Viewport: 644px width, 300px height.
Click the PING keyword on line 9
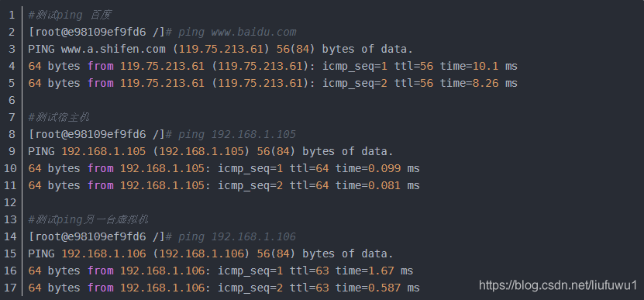pos(41,152)
